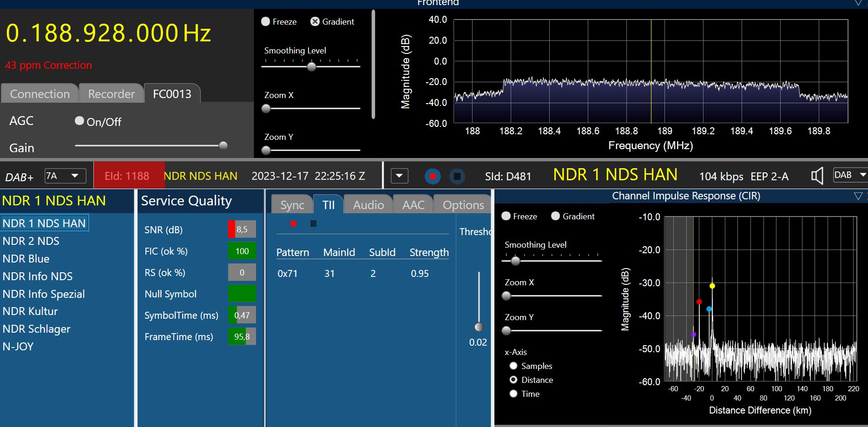Viewport: 868px width, 427px height.
Task: Open the TII tab
Action: pyautogui.click(x=329, y=204)
